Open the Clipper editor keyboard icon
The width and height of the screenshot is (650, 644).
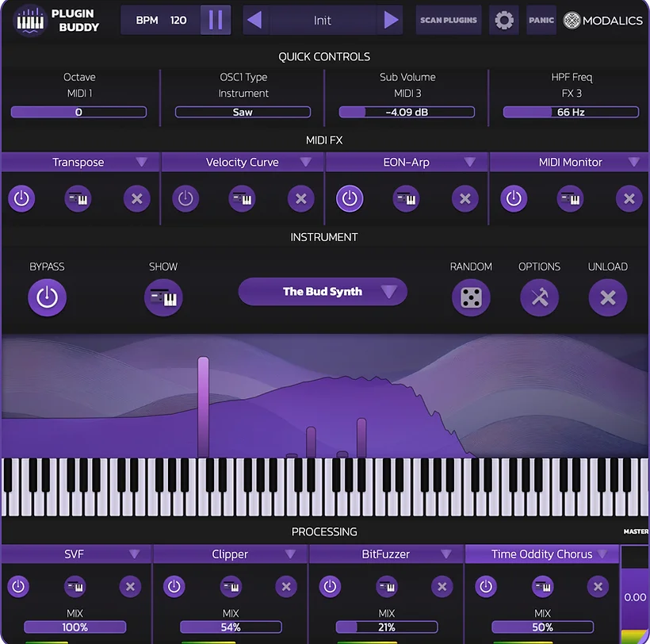[231, 587]
